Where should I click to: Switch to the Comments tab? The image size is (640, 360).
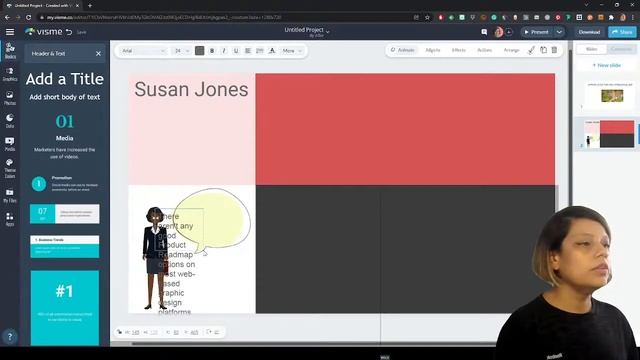click(x=621, y=49)
